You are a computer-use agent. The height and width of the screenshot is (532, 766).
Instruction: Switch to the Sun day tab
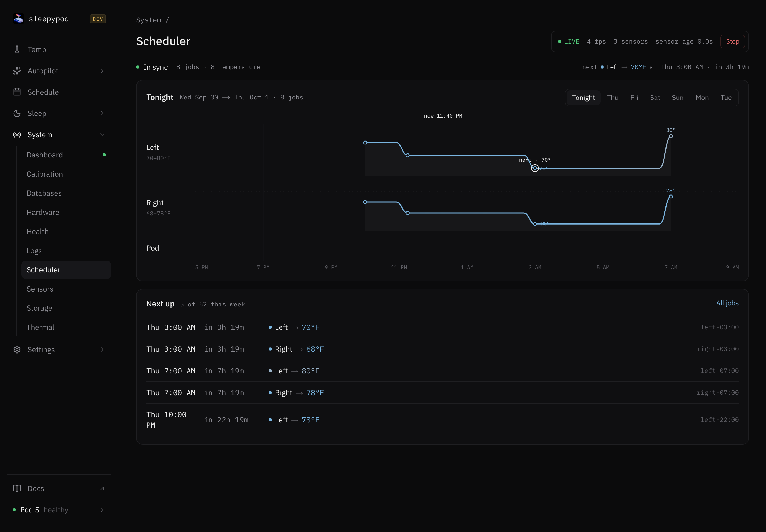pyautogui.click(x=677, y=98)
